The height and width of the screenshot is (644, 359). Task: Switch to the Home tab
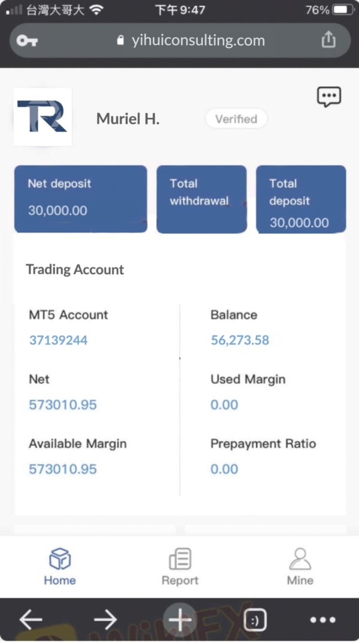(60, 567)
